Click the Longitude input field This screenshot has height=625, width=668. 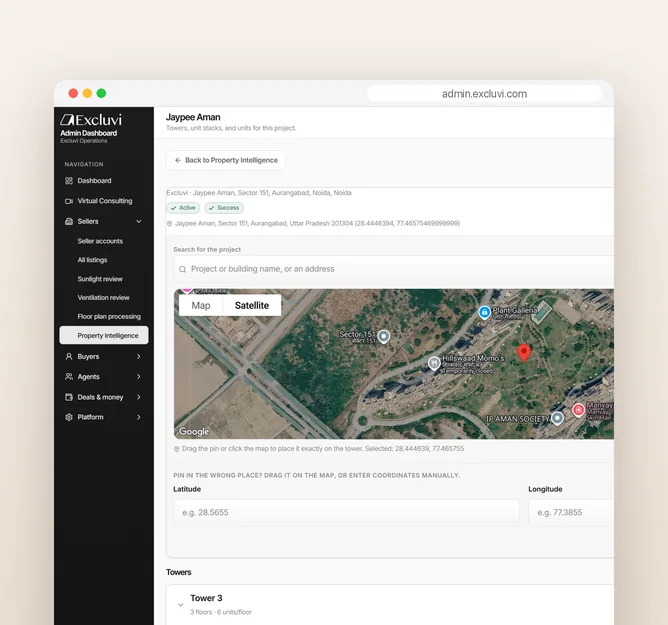point(571,513)
